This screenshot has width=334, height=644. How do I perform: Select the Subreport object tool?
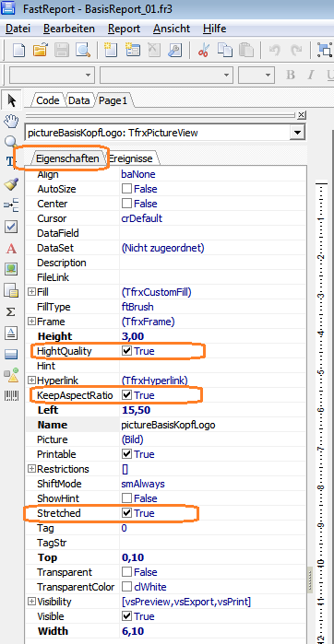[x=11, y=290]
